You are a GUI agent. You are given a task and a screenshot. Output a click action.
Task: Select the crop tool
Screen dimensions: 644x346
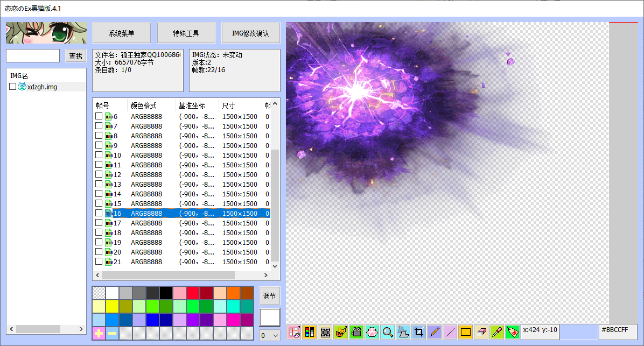pyautogui.click(x=418, y=331)
